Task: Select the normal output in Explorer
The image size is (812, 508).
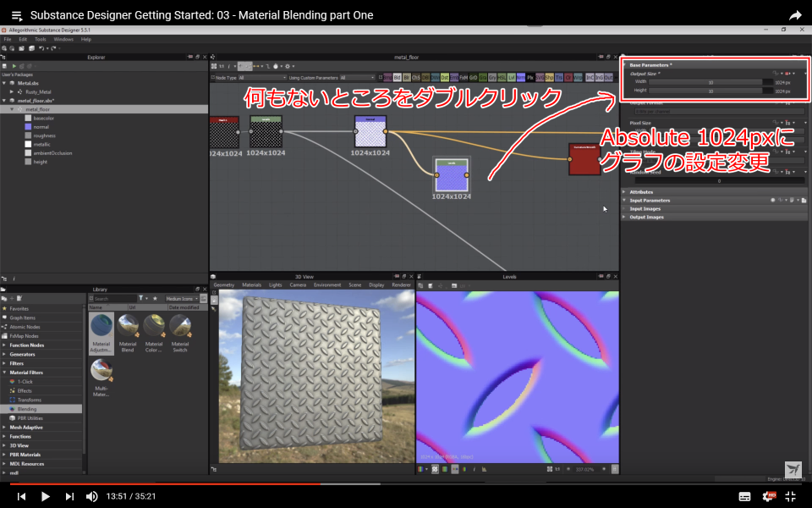Action: pos(41,127)
